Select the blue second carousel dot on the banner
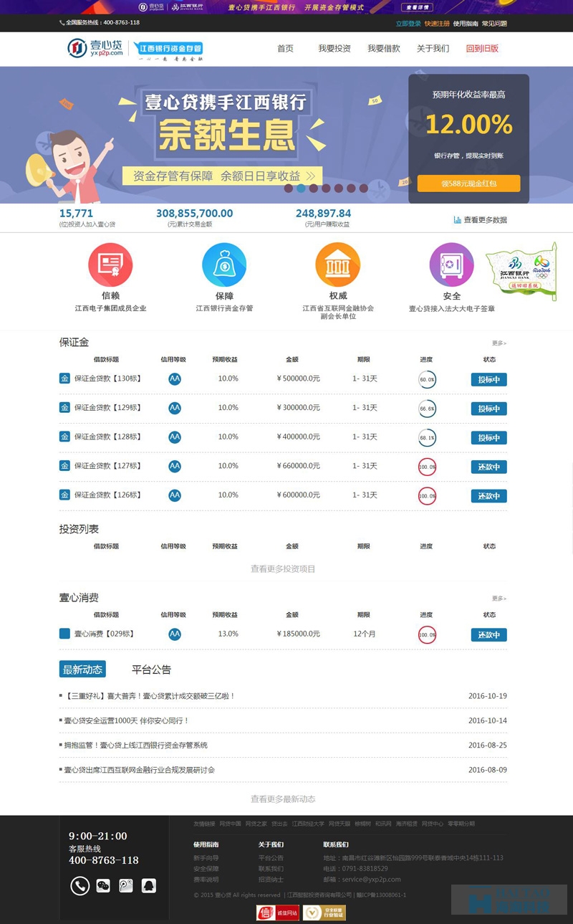573x924 pixels. (301, 189)
